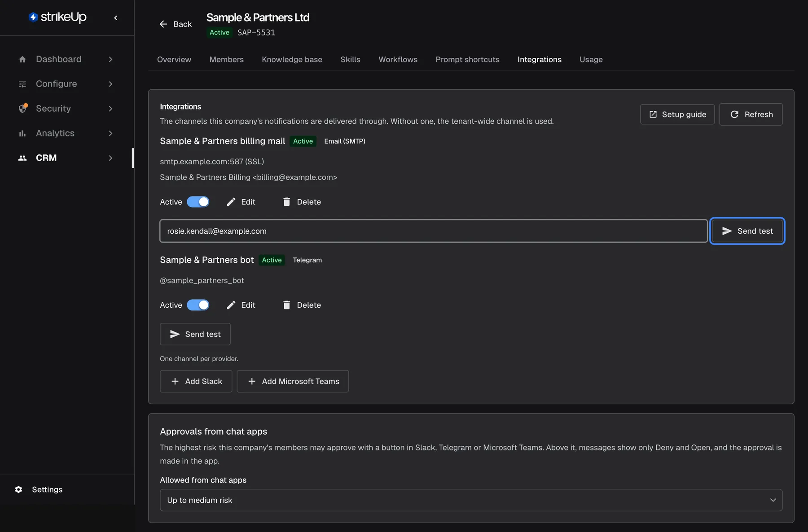Select the Workflows tab

click(398, 60)
